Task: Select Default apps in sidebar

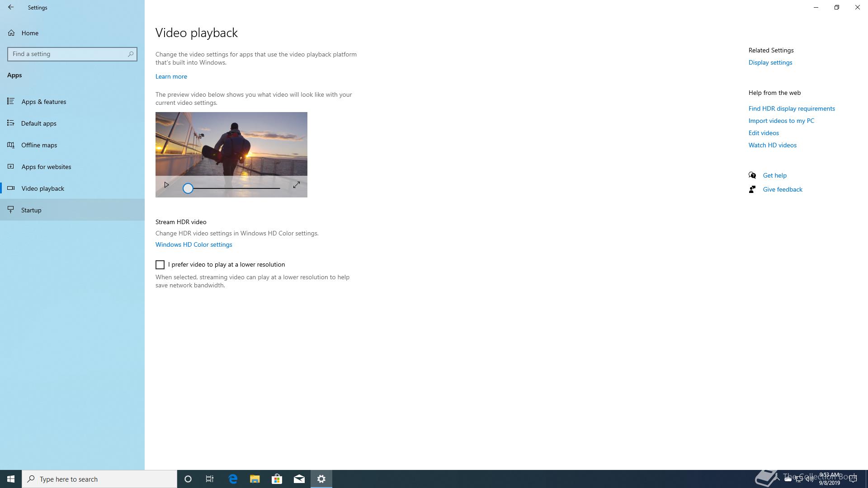Action: click(39, 123)
